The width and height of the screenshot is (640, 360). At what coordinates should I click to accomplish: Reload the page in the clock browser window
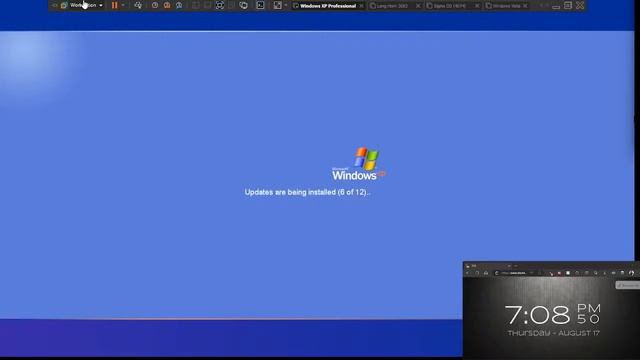click(x=477, y=273)
